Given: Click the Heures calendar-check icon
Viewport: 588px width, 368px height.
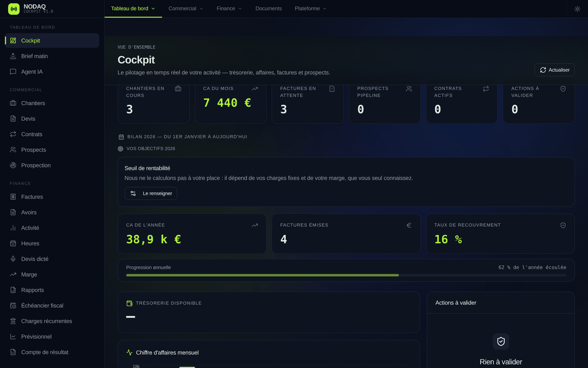Looking at the screenshot, I should click(x=13, y=243).
